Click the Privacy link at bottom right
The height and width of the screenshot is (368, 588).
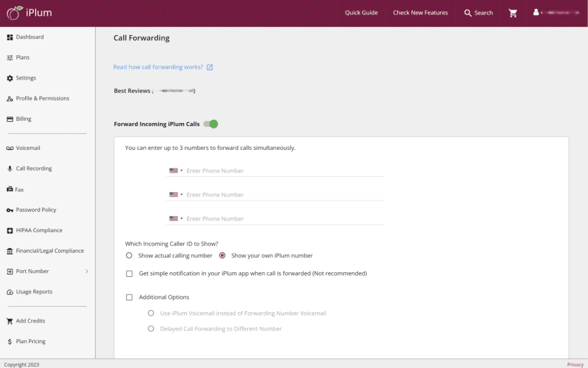tap(575, 364)
